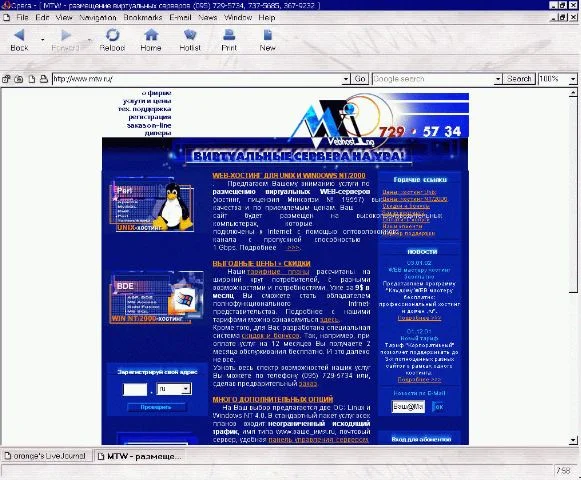The image size is (581, 480).
Task: Click the UNIX-хостинг penguin banner
Action: (152, 205)
